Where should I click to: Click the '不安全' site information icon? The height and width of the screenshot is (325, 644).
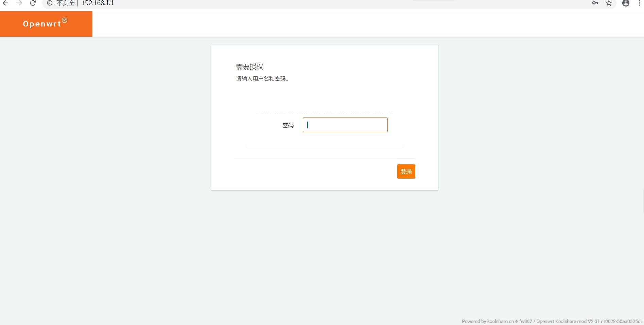50,3
